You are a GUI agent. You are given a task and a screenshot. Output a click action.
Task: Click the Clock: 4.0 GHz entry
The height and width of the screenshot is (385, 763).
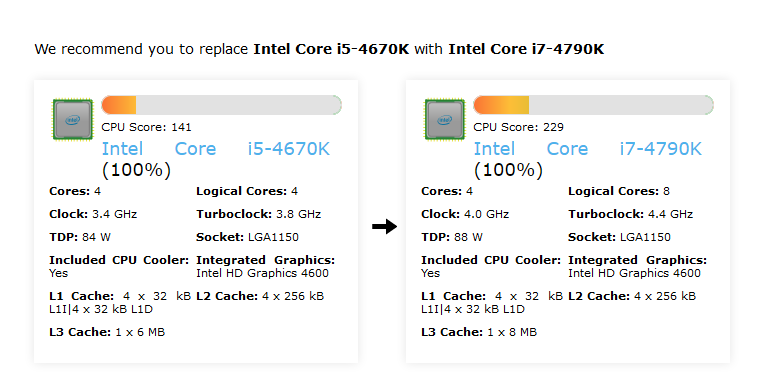click(x=465, y=214)
